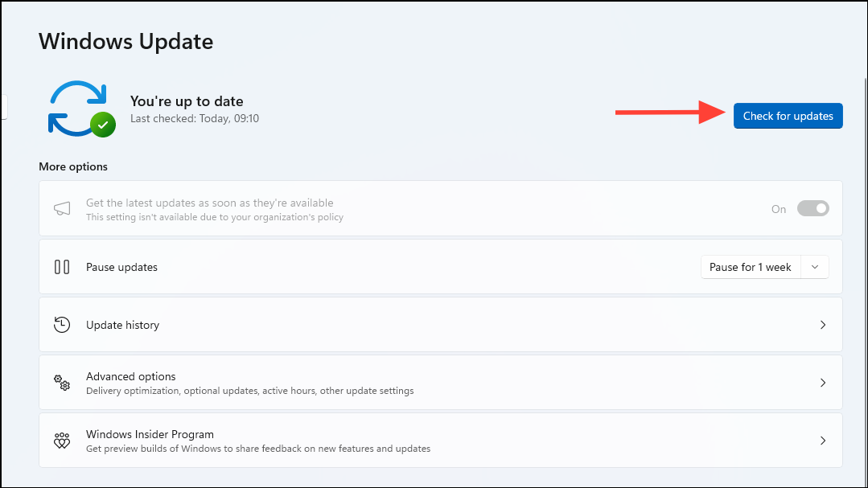The width and height of the screenshot is (868, 488).
Task: Open Update history page via chevron
Action: 823,325
